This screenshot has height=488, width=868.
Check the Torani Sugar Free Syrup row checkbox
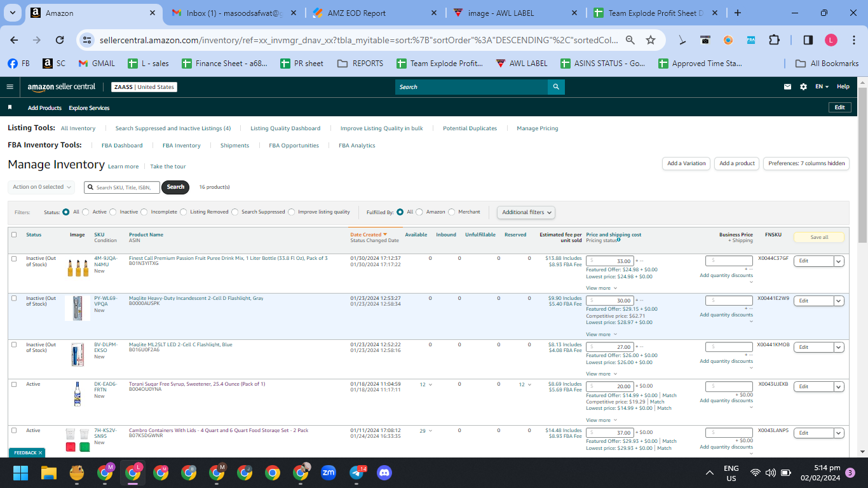pyautogui.click(x=14, y=384)
